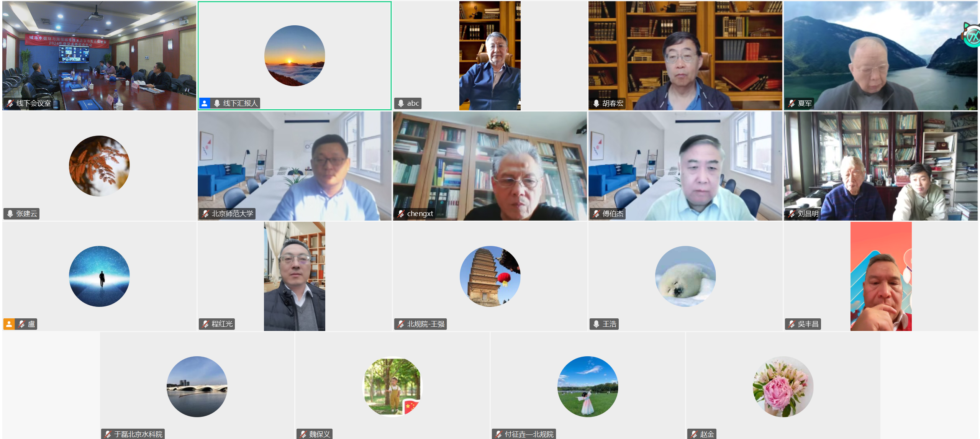Click muted mic icon beside 线下会议室
The height and width of the screenshot is (439, 980).
pyautogui.click(x=10, y=103)
